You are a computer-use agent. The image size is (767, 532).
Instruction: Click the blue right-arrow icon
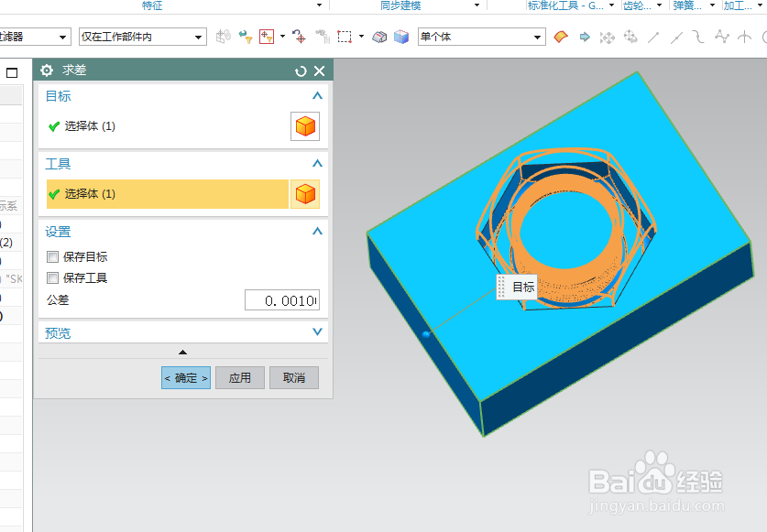[585, 37]
